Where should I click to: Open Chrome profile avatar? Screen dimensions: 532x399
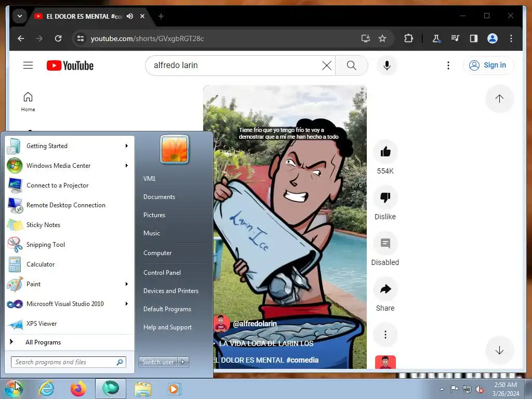[493, 38]
